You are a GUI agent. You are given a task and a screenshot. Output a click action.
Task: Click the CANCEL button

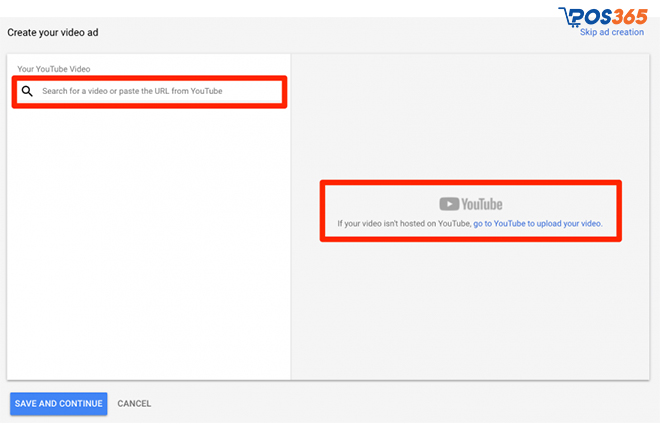134,403
